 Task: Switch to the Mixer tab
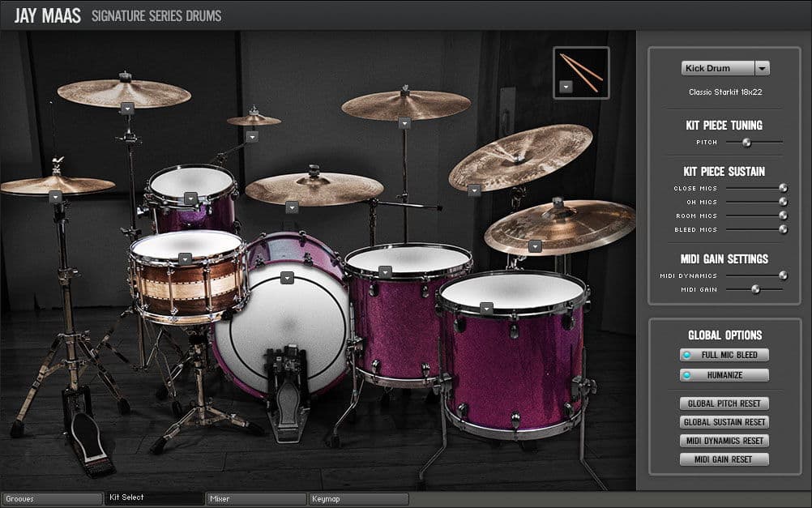click(256, 499)
